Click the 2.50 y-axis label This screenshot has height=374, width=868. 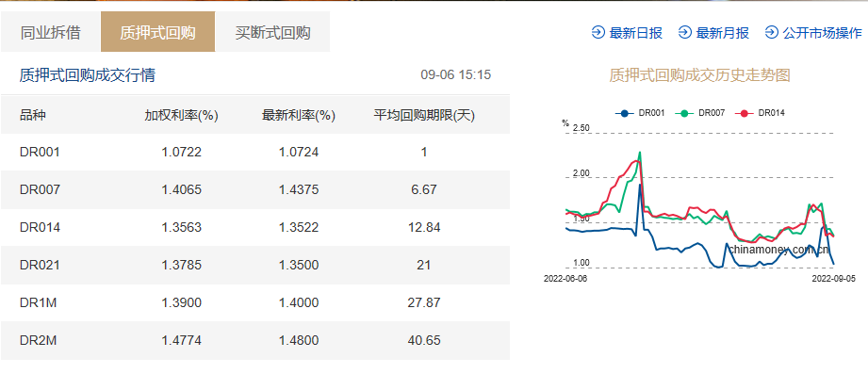tap(581, 128)
